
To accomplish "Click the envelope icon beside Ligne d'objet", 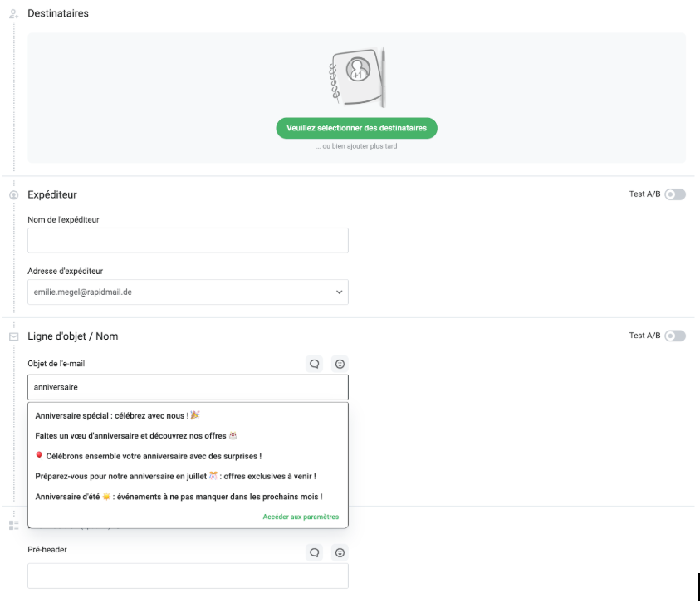I will click(13, 336).
